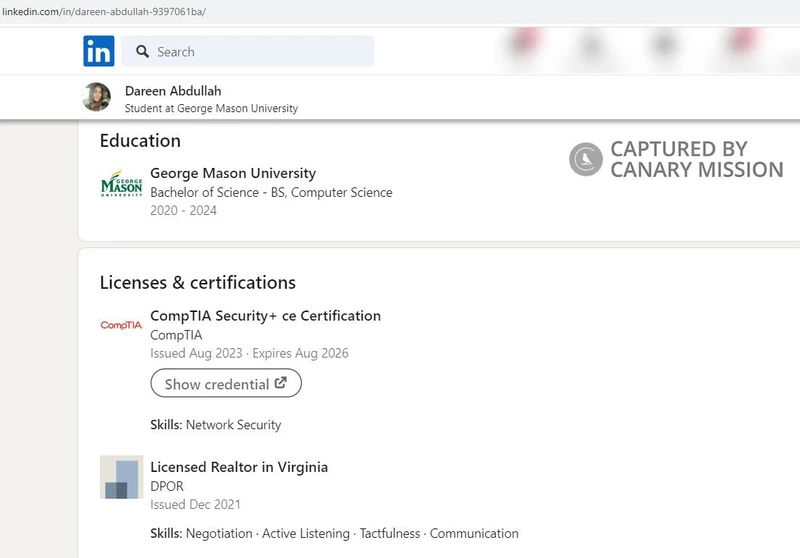The height and width of the screenshot is (558, 800).
Task: Open Licensed Realtor in Virginia title
Action: [239, 467]
